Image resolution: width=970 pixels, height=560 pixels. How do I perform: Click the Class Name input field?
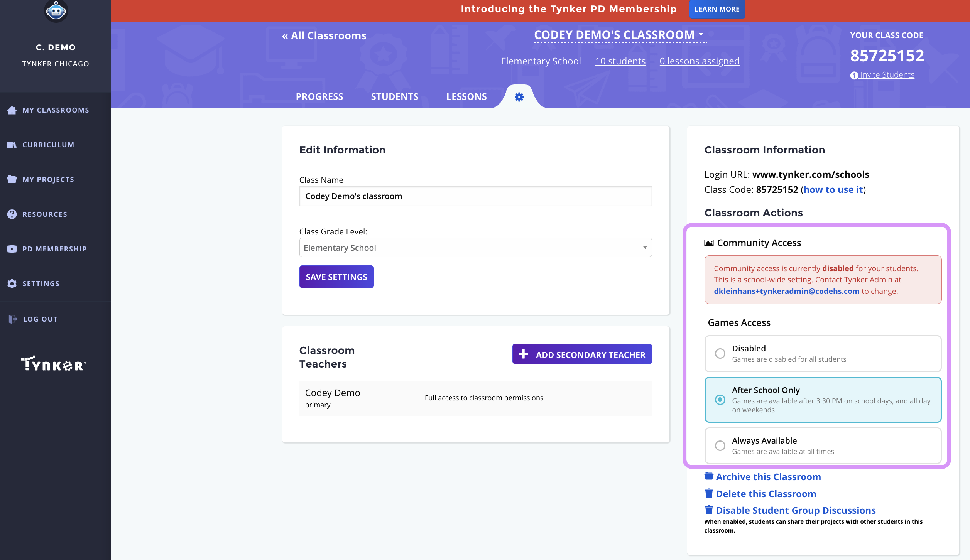point(475,196)
